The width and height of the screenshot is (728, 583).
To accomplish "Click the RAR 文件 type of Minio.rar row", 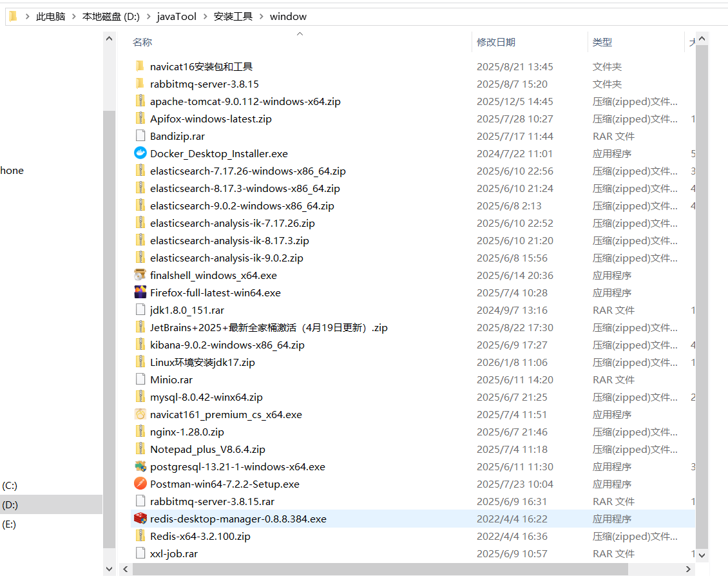I will 613,379.
